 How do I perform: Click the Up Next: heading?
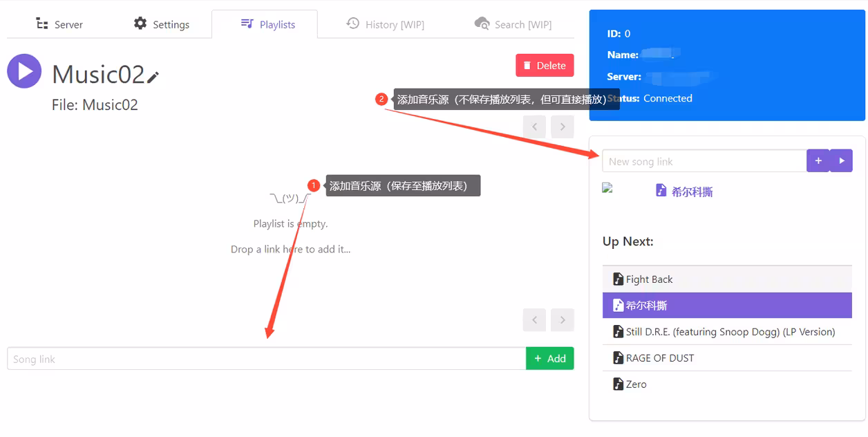point(628,241)
